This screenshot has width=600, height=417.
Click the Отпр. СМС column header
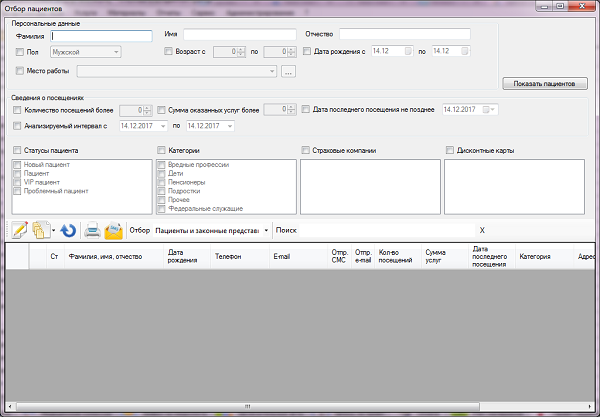(x=339, y=256)
